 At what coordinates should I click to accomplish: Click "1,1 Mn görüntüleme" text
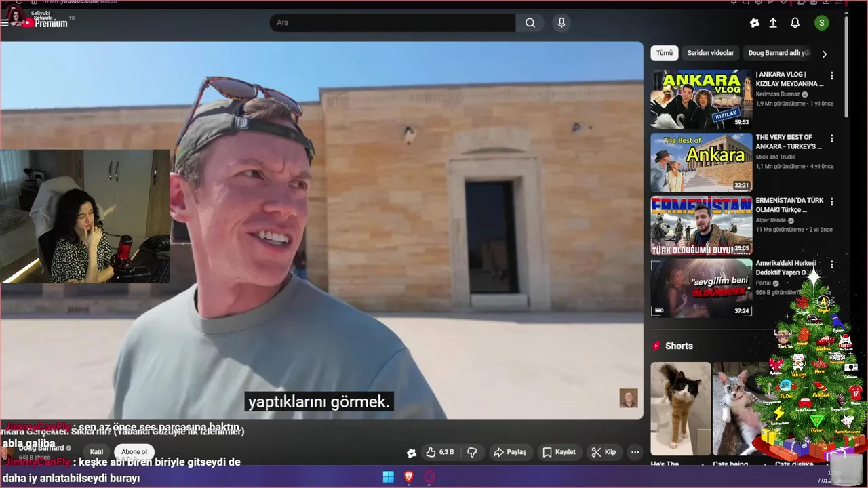(781, 166)
